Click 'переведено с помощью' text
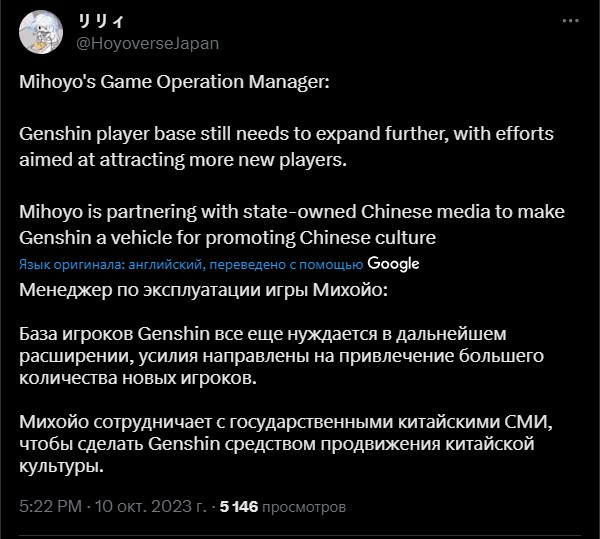Viewport: 600px width, 539px height. click(298, 264)
